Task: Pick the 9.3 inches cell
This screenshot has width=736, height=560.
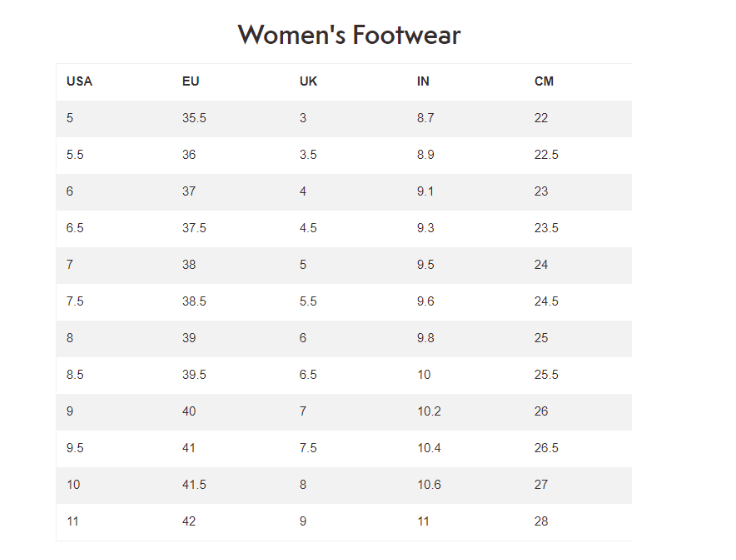Action: (426, 228)
